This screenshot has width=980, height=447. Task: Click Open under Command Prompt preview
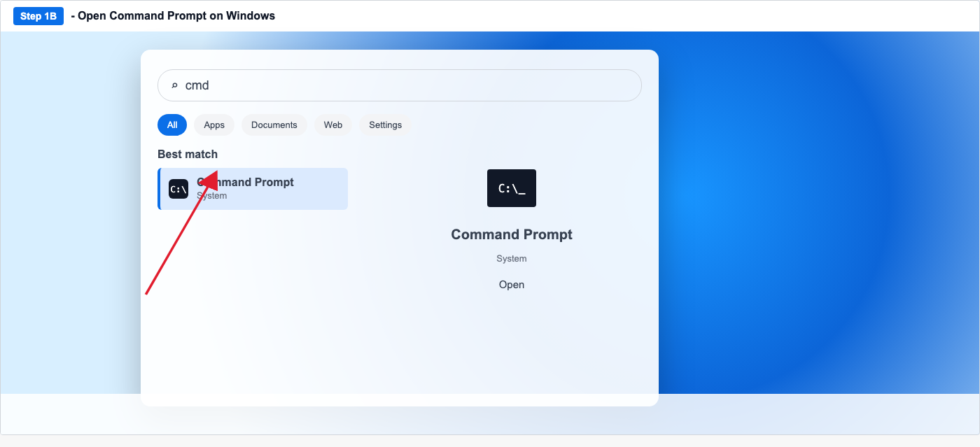512,285
